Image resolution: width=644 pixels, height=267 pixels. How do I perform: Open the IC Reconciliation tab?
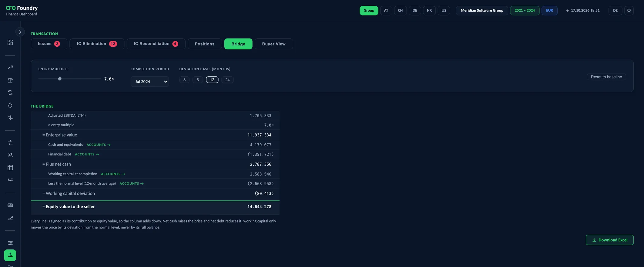point(156,44)
